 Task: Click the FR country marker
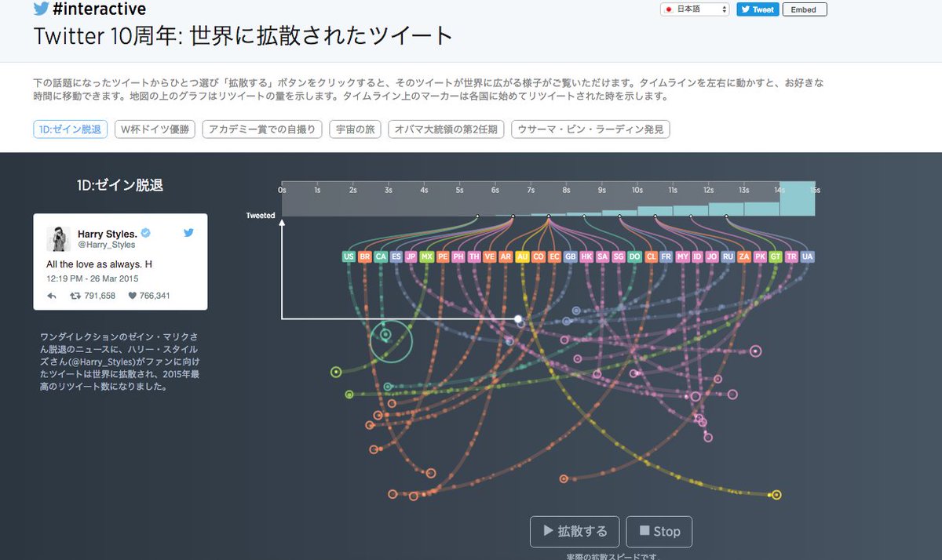click(666, 256)
